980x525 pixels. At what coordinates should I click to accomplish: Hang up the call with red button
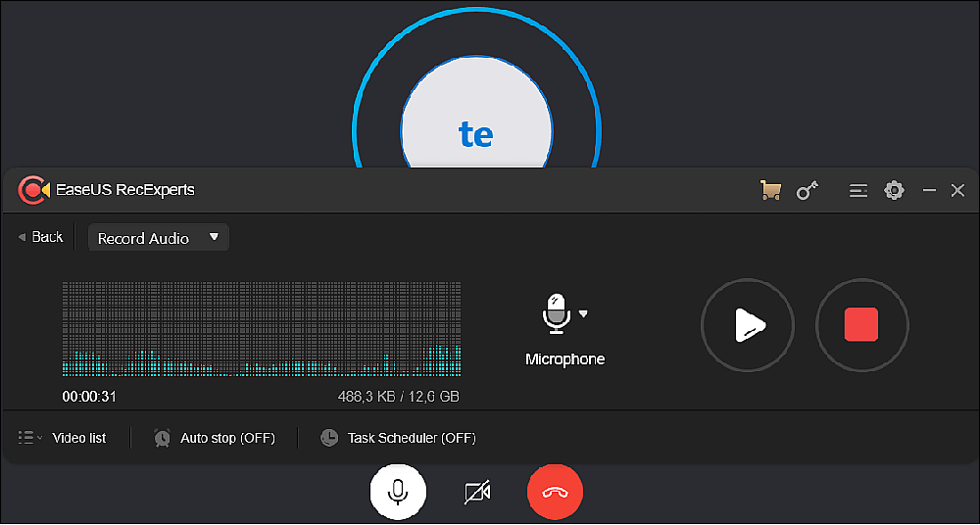point(555,492)
